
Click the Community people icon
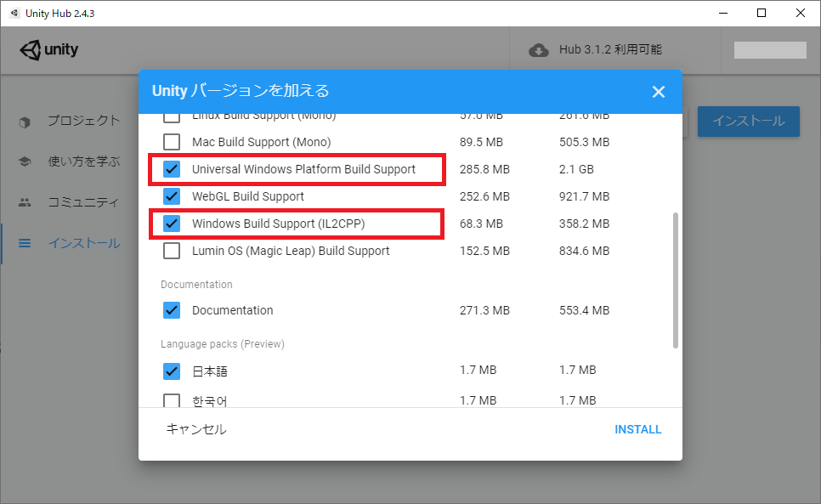click(x=25, y=202)
